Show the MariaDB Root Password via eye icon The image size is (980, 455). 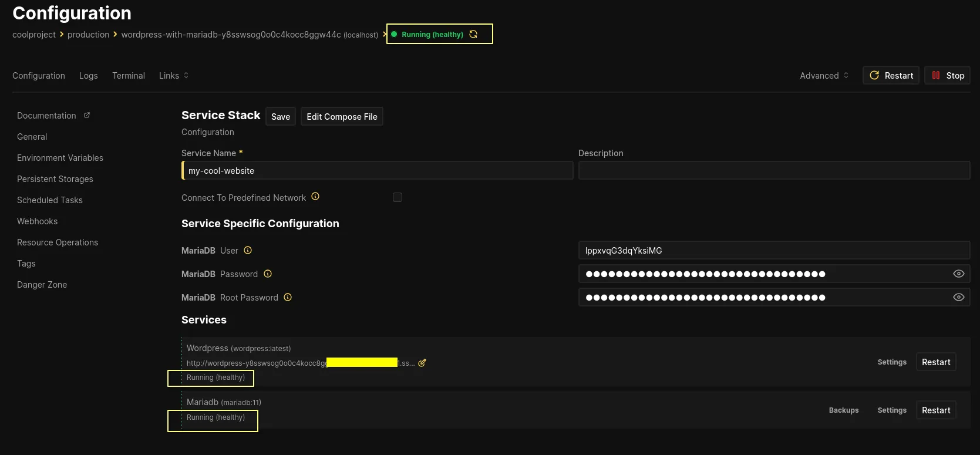coord(958,297)
